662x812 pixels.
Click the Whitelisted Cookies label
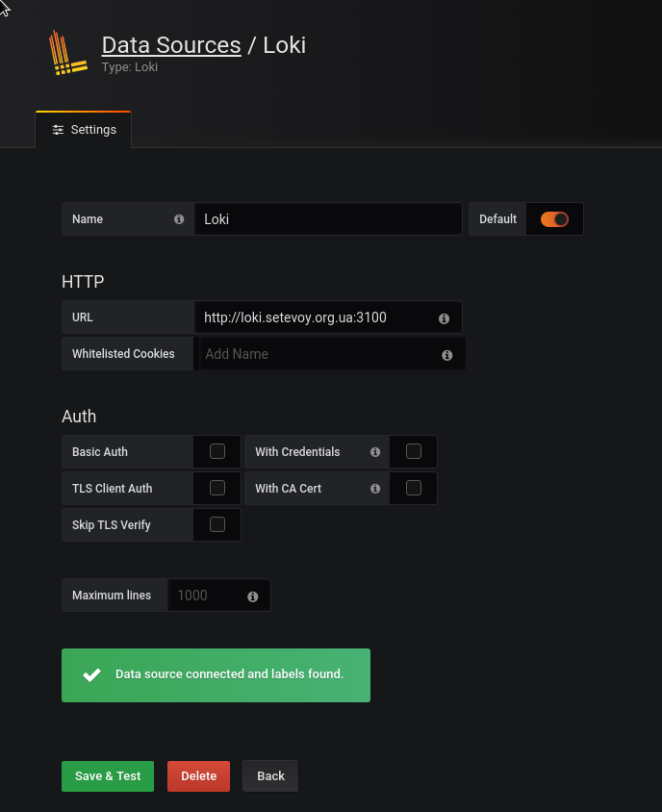(x=123, y=354)
